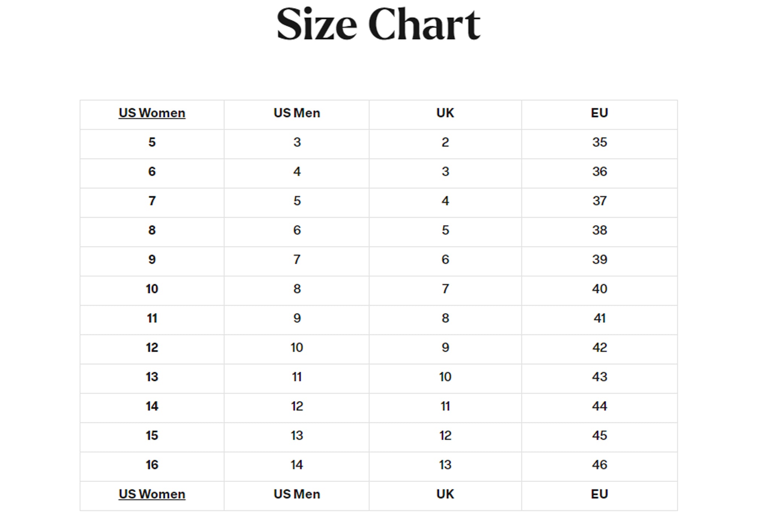Click the bottom US Men footer label
771x532 pixels.
[x=297, y=494]
